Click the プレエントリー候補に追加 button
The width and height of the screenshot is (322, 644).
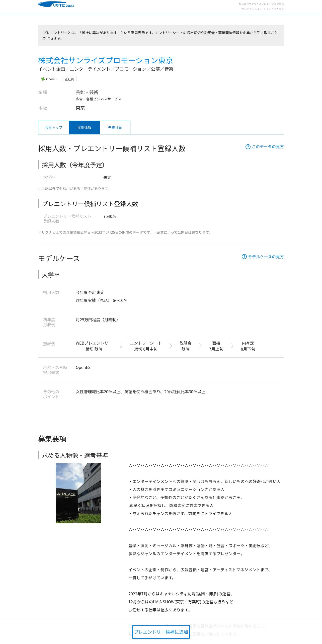(x=161, y=632)
